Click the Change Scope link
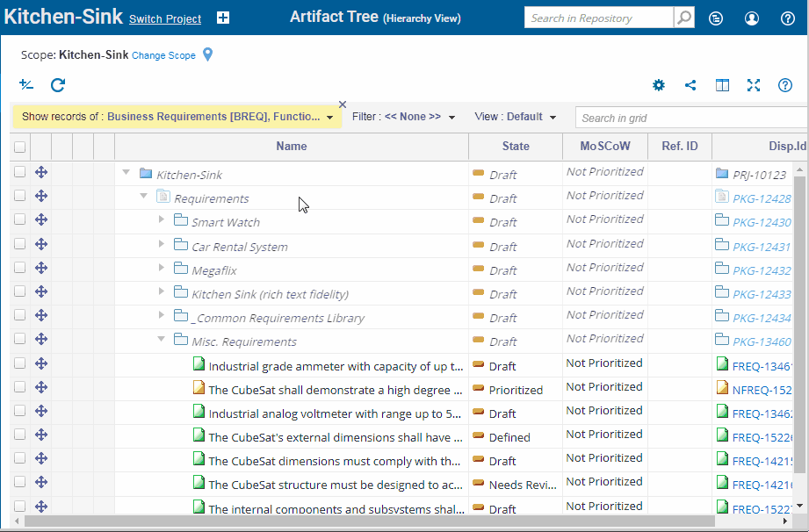Screen dimensions: 809x532 [163, 55]
